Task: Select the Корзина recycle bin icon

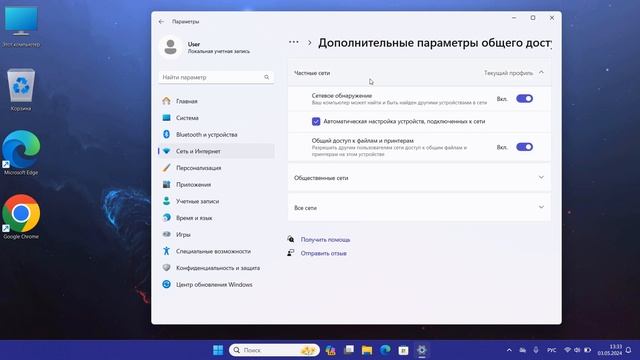Action: click(21, 89)
